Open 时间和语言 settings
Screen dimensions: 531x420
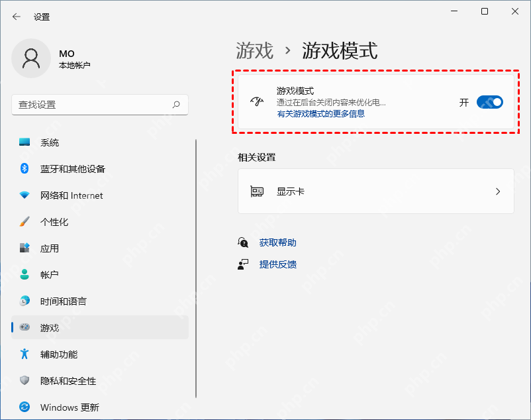click(100, 301)
